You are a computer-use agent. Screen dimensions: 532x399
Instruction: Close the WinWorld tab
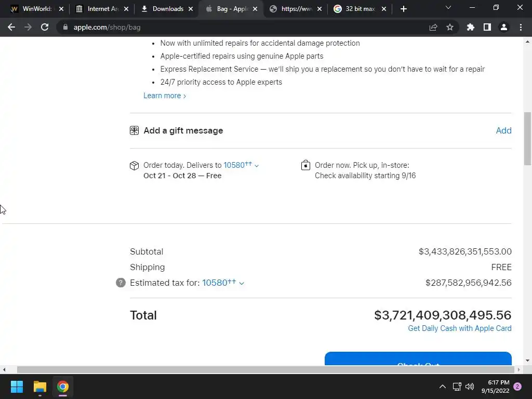[61, 9]
